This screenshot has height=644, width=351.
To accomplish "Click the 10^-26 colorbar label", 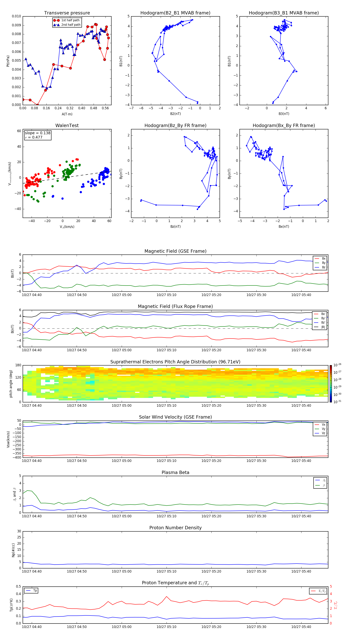I will pyautogui.click(x=338, y=365).
